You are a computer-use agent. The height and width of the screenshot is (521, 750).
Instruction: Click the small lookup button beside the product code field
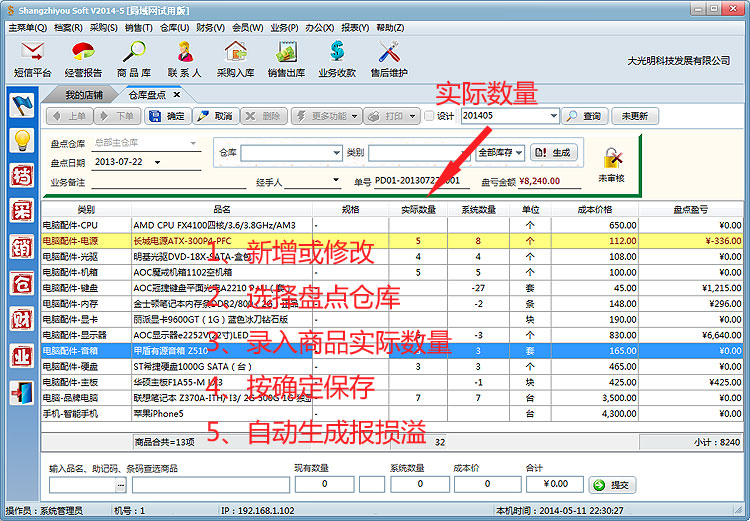pos(121,485)
